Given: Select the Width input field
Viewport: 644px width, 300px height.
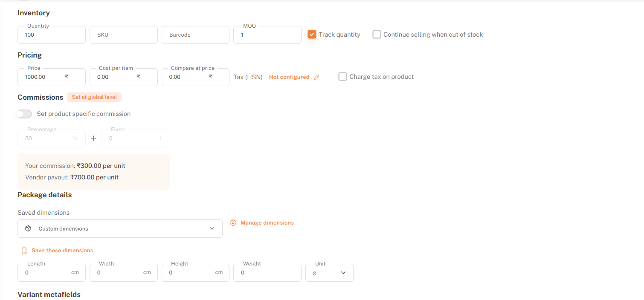Looking at the screenshot, I should point(124,273).
